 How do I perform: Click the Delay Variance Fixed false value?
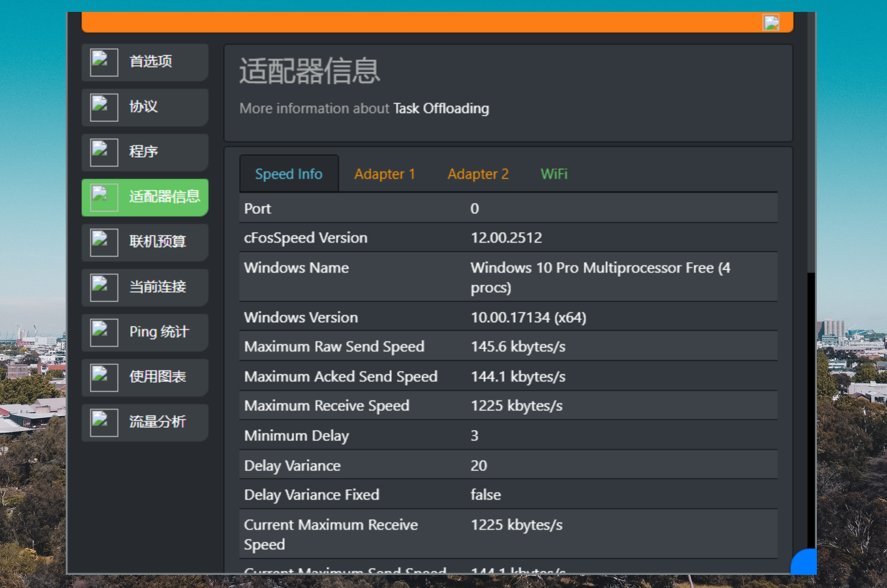point(486,495)
